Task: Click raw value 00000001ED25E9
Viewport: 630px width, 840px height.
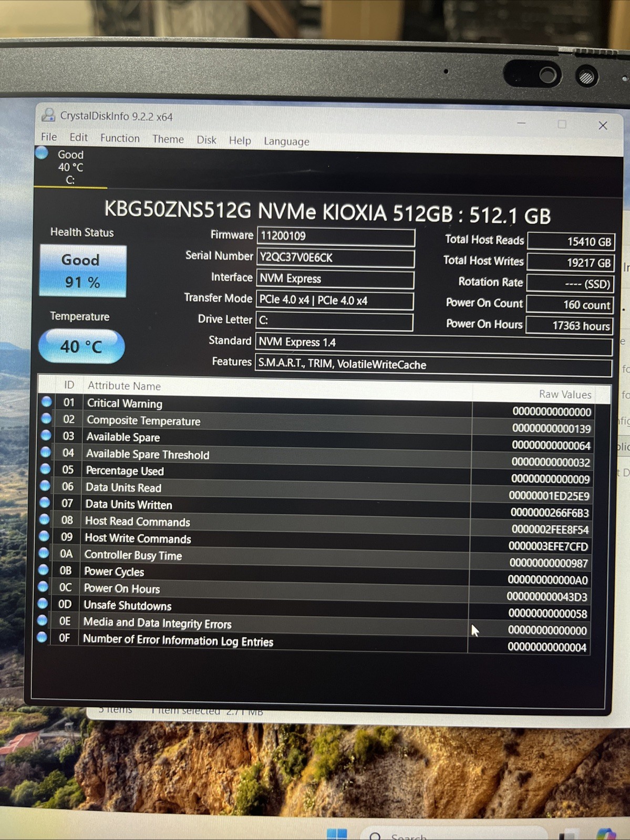Action: pyautogui.click(x=549, y=496)
